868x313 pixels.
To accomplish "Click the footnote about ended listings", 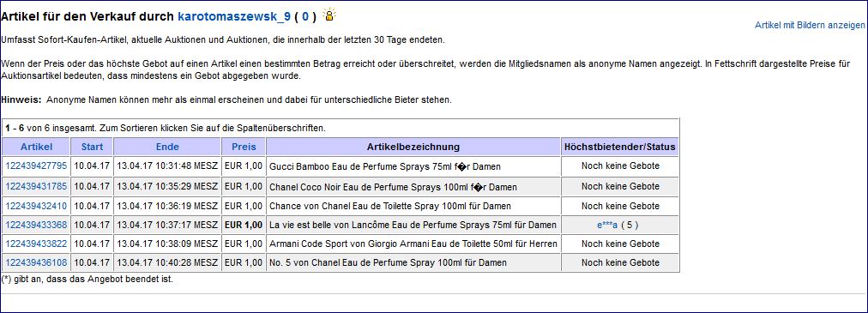I will tap(87, 280).
